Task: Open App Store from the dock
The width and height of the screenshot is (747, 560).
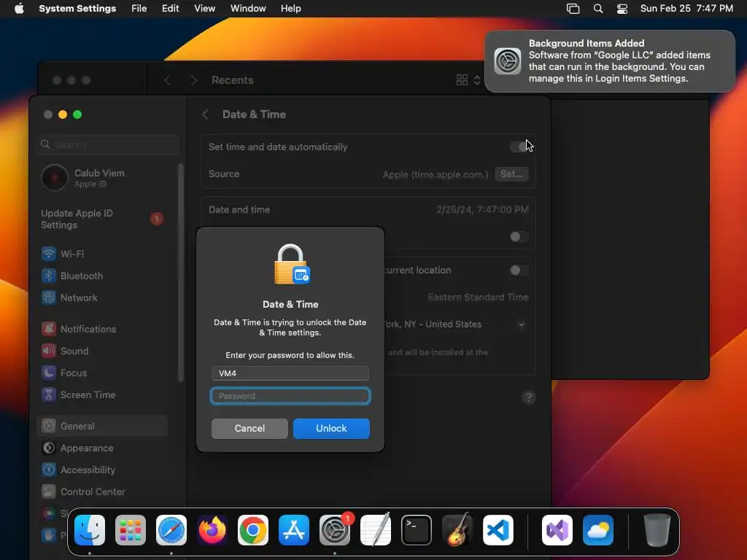Action: (x=294, y=530)
